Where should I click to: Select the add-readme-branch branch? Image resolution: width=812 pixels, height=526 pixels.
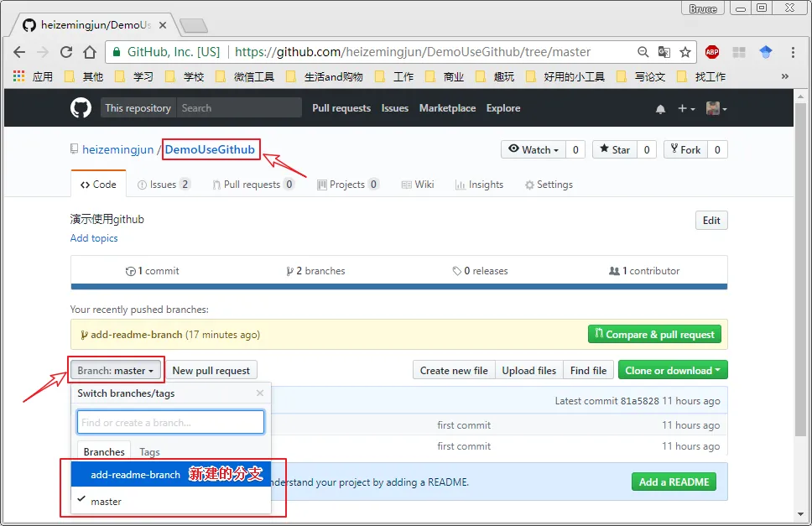pos(136,475)
